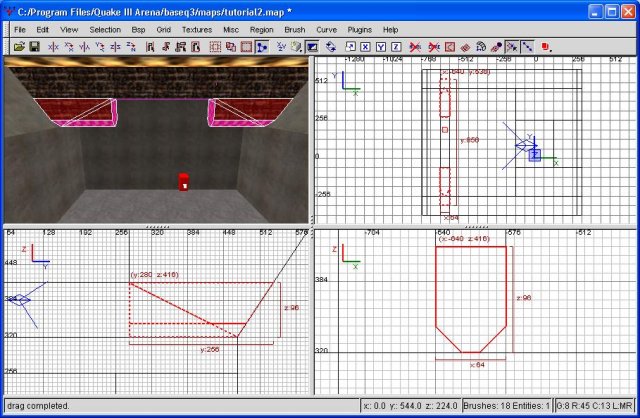The image size is (640, 418).
Task: Flip selection along the Z axis
Action: click(x=116, y=47)
